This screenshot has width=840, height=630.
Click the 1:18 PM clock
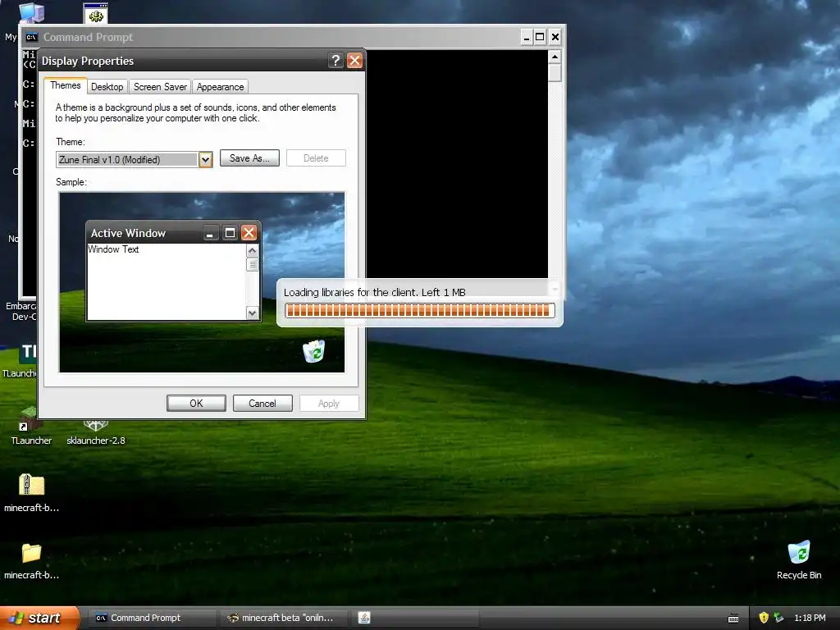(x=810, y=618)
